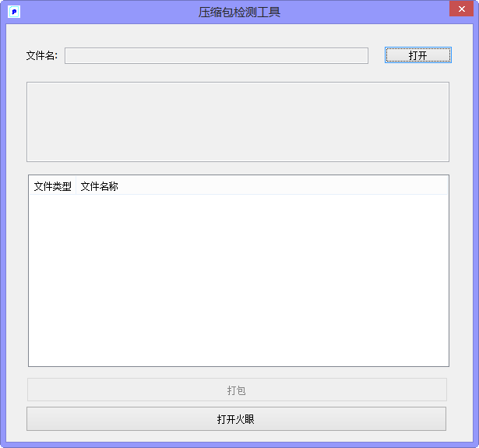Click the column divider between 文件类型 and 文件名称
The image size is (479, 448).
pyautogui.click(x=76, y=186)
